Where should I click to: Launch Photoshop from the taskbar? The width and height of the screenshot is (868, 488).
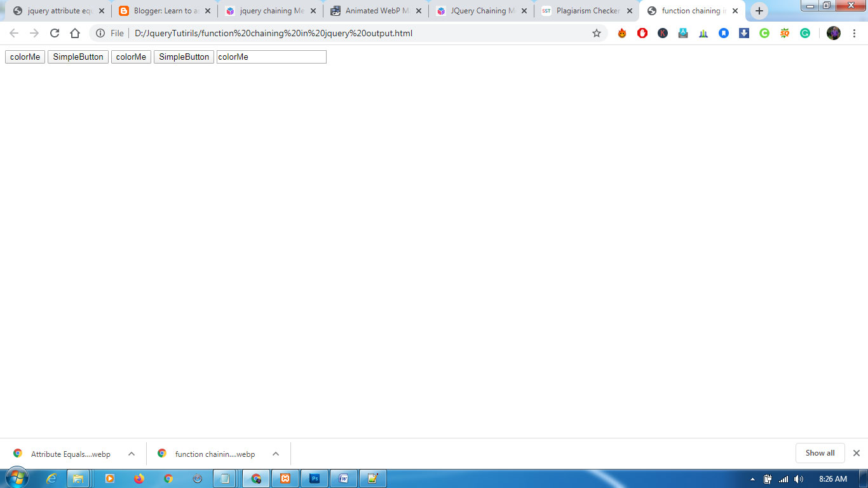pos(315,478)
